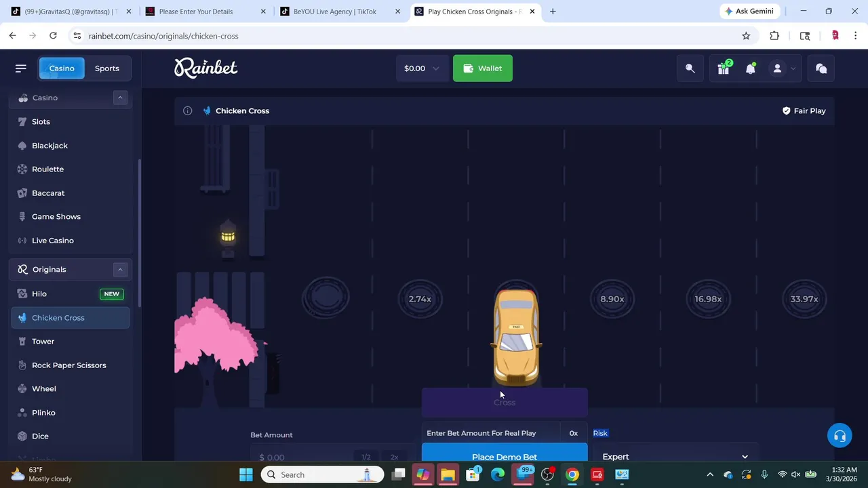Click Ask Gemini button
The height and width of the screenshot is (488, 868).
[x=749, y=12]
